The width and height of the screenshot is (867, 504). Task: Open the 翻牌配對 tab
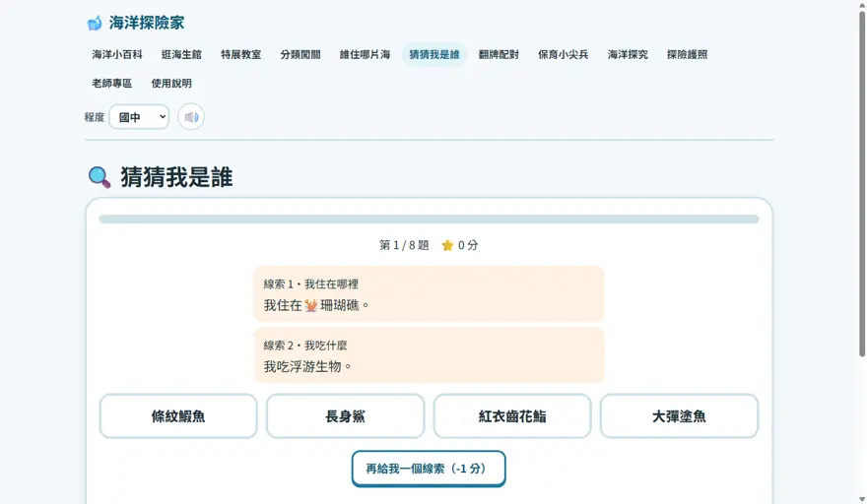pyautogui.click(x=499, y=54)
